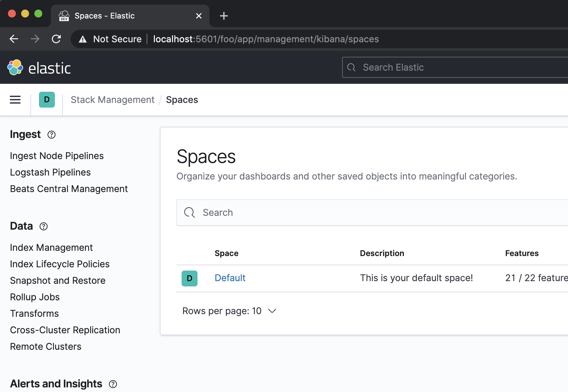The height and width of the screenshot is (392, 568).
Task: Reload the page with the refresh icon
Action: 56,39
